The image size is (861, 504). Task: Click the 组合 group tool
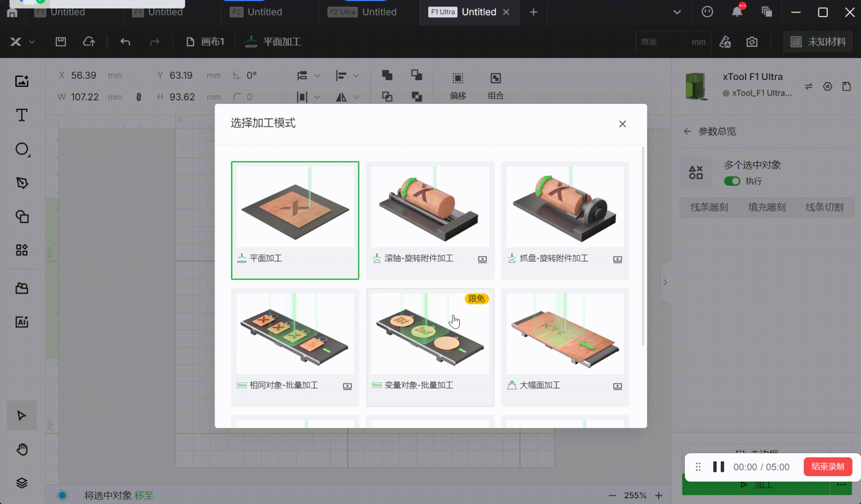coord(495,86)
